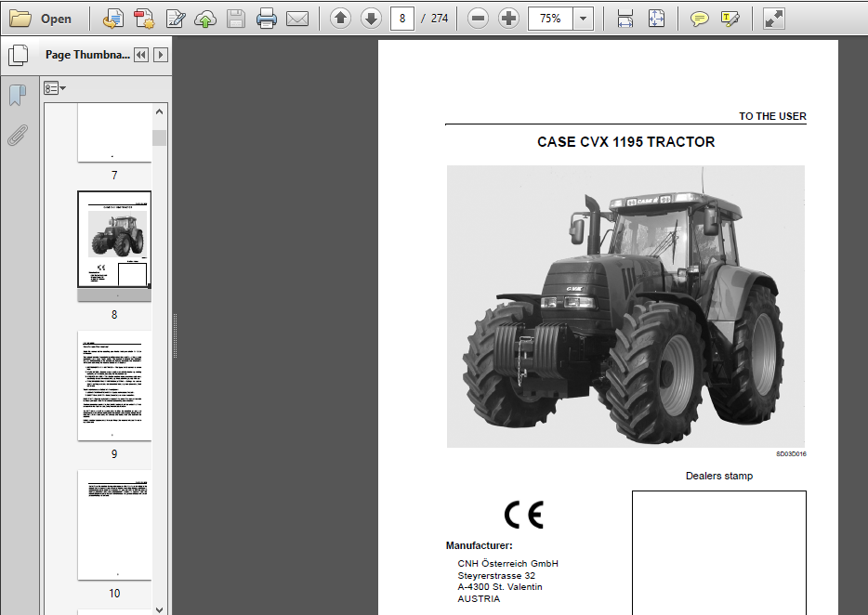Click the Fit width scrolling icon
This screenshot has height=615, width=868.
tap(625, 19)
